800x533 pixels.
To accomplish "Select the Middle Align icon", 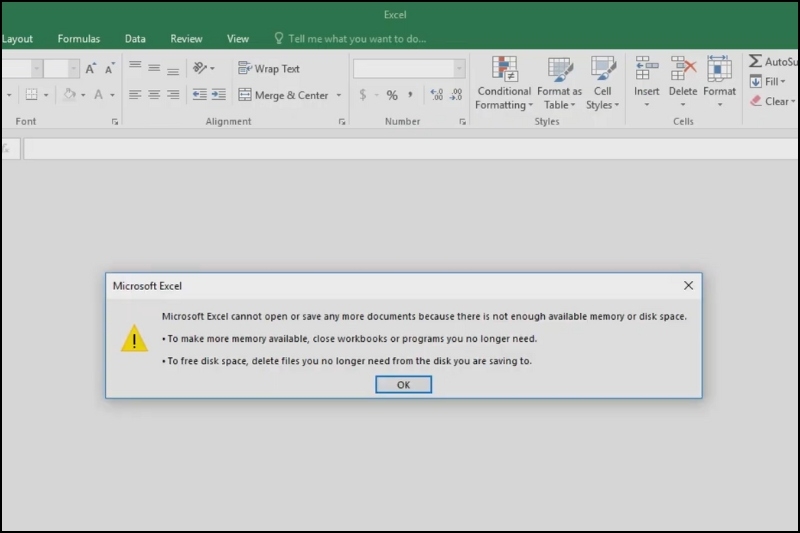I will point(154,68).
